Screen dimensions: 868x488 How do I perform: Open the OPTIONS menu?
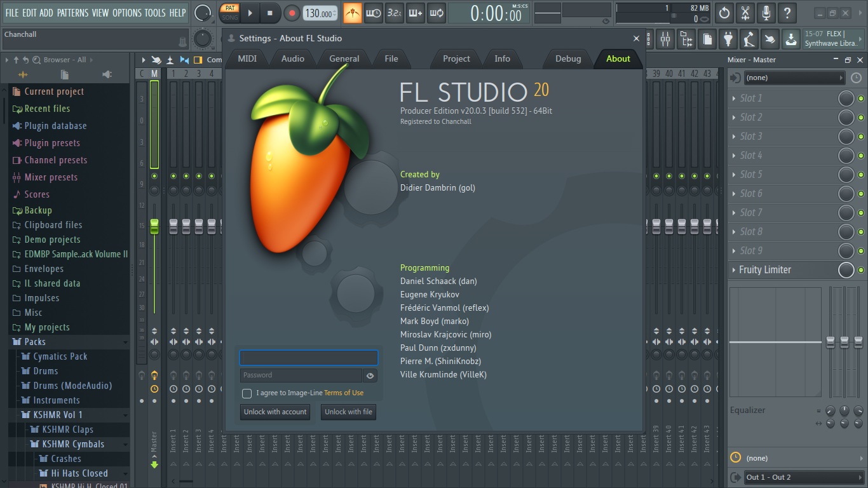pos(127,13)
